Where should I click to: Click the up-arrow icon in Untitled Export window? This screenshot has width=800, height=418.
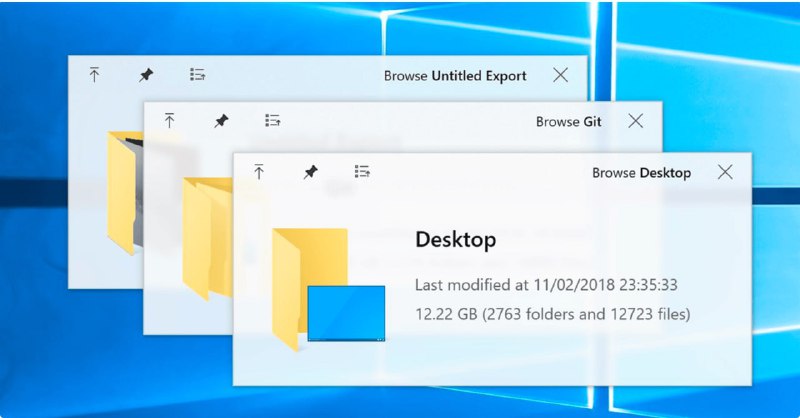[x=94, y=75]
